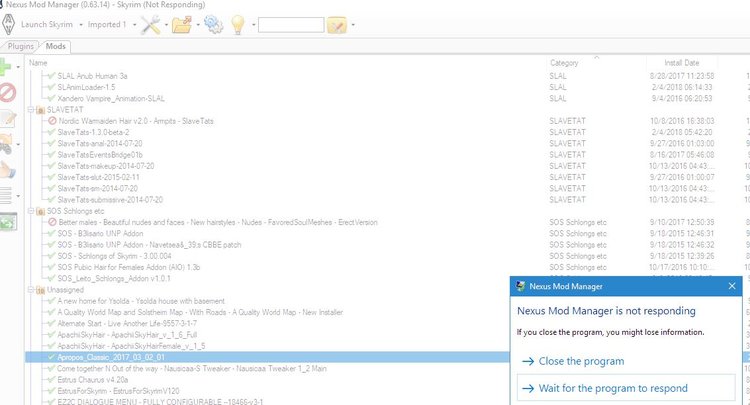Toggle checkmark for Alternate Start - Live Another Life

point(52,323)
